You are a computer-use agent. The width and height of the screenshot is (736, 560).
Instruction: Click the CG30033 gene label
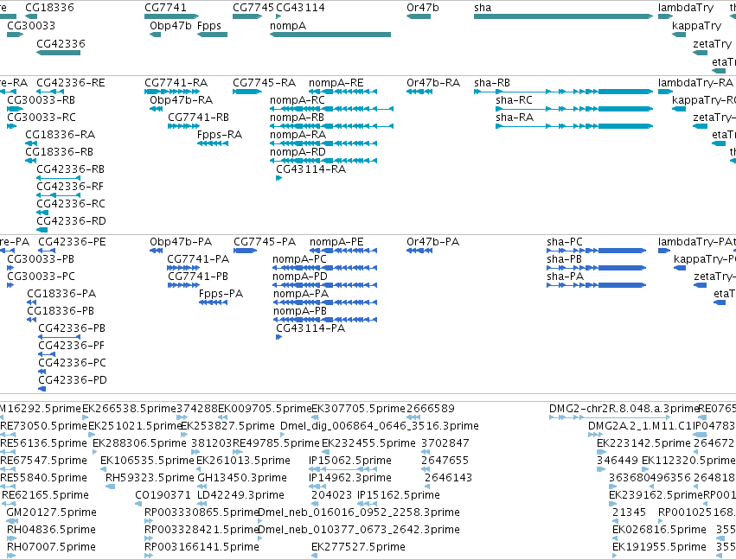coord(31,25)
